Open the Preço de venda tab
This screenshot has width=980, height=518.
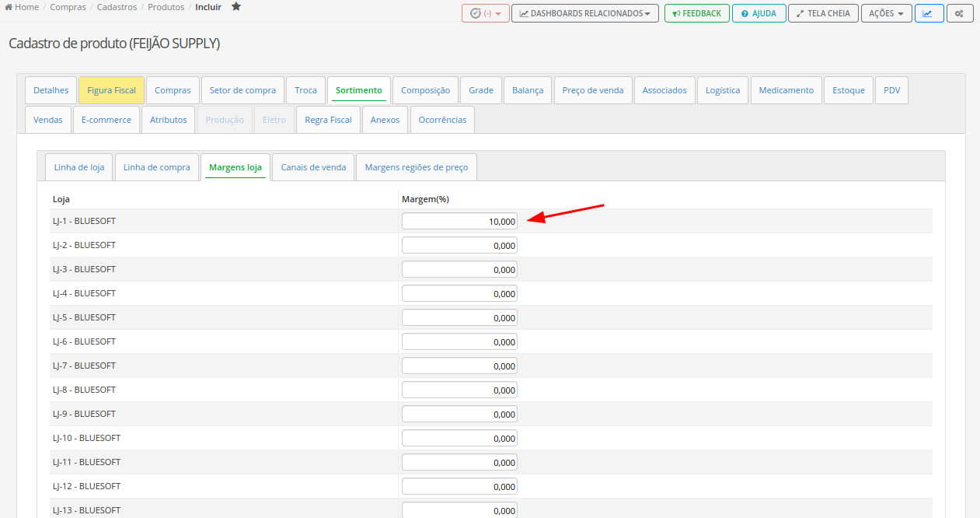pos(592,90)
